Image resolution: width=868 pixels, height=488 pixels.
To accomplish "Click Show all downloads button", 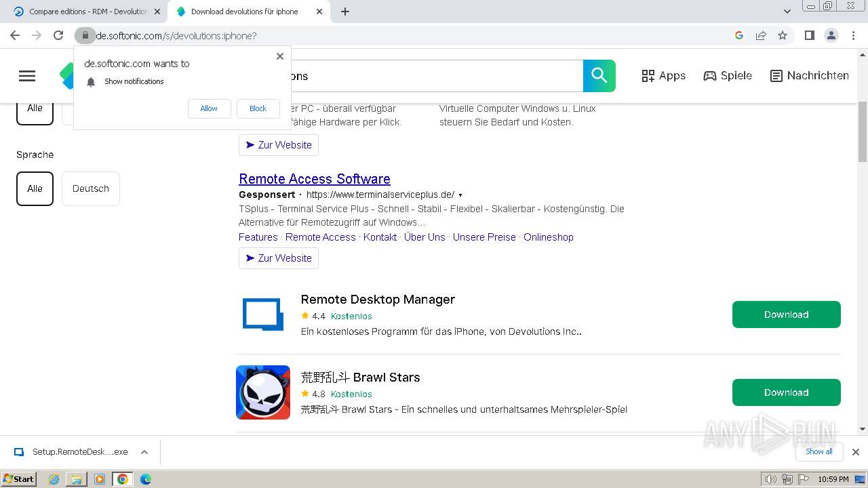I will coord(819,452).
